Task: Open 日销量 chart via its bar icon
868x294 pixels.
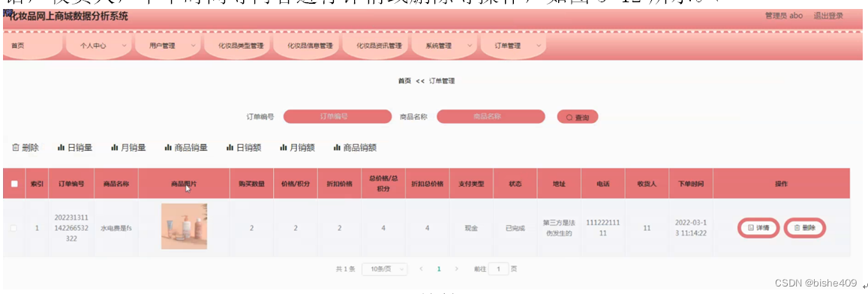Action: coord(62,148)
